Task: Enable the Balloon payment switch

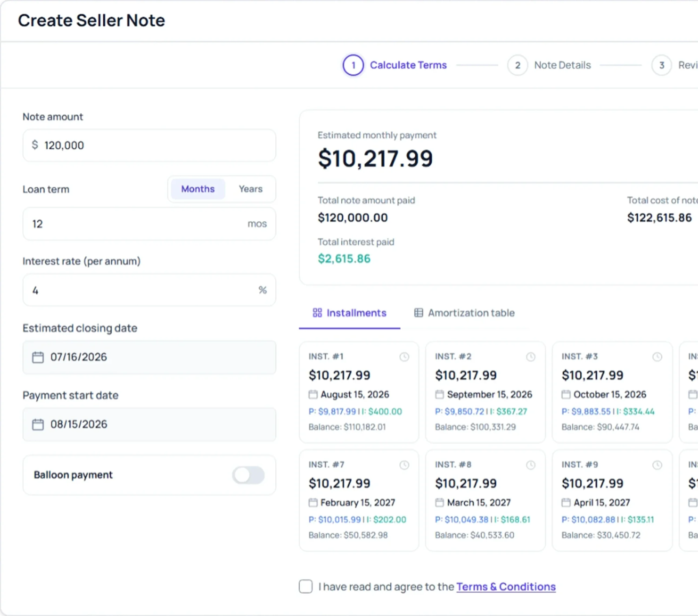Action: [248, 475]
